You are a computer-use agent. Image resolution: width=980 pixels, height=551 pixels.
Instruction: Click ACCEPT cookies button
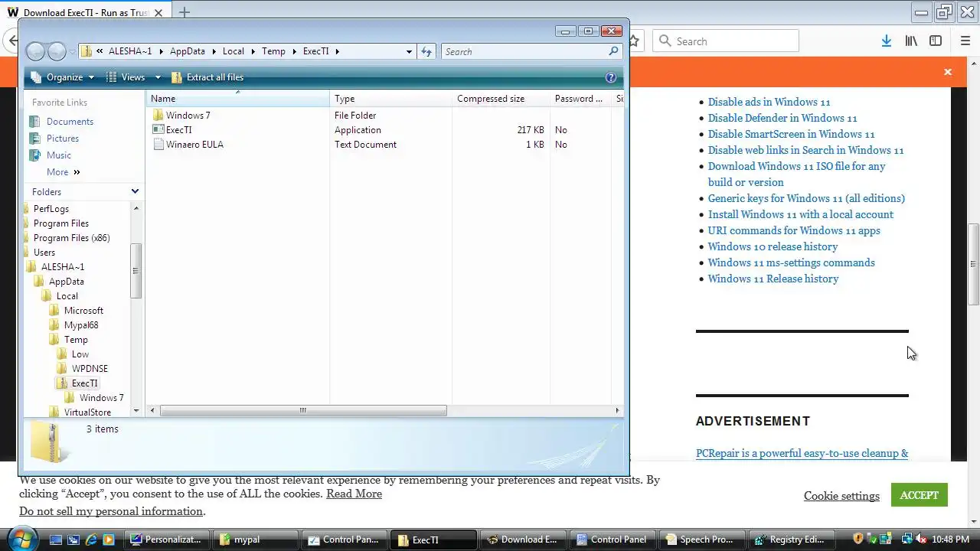coord(920,495)
